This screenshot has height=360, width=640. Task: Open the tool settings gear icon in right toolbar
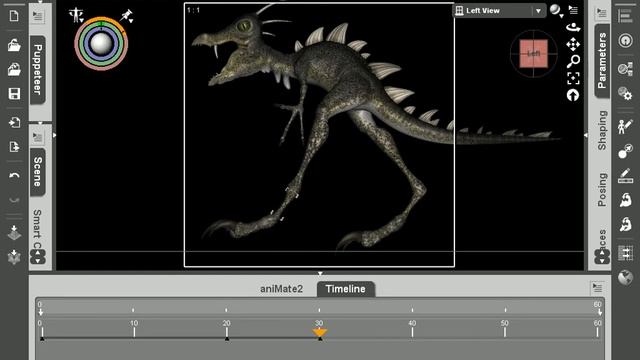625,93
